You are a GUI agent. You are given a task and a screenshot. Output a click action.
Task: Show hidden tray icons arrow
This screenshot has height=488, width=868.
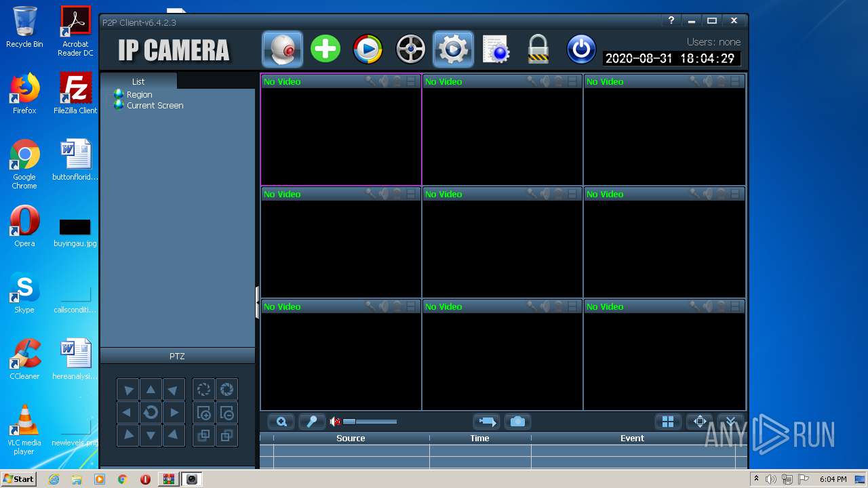pos(756,479)
